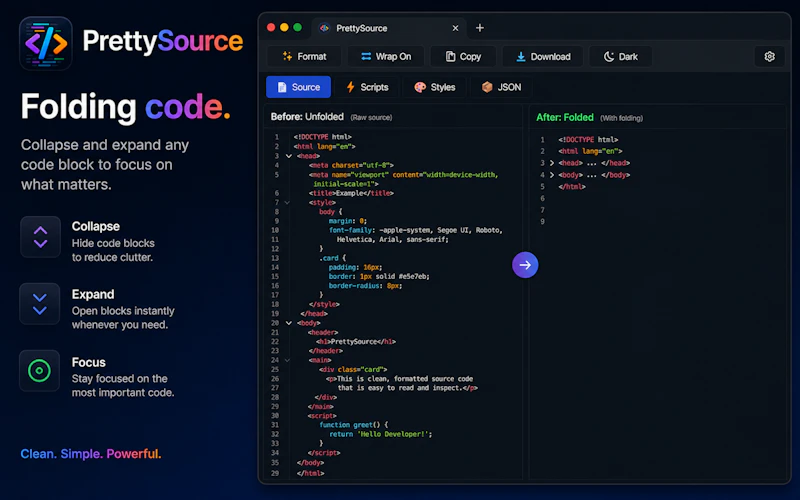Click the '<meta charset="utf-8">' line

pyautogui.click(x=351, y=165)
